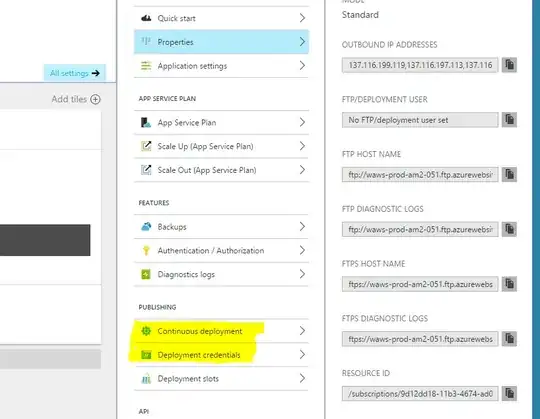This screenshot has height=419, width=540.
Task: Click the FTP/deployment user field
Action: tap(420, 119)
